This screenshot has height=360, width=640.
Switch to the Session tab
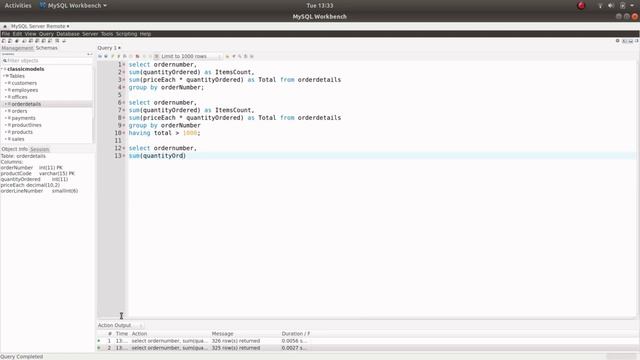click(40, 149)
